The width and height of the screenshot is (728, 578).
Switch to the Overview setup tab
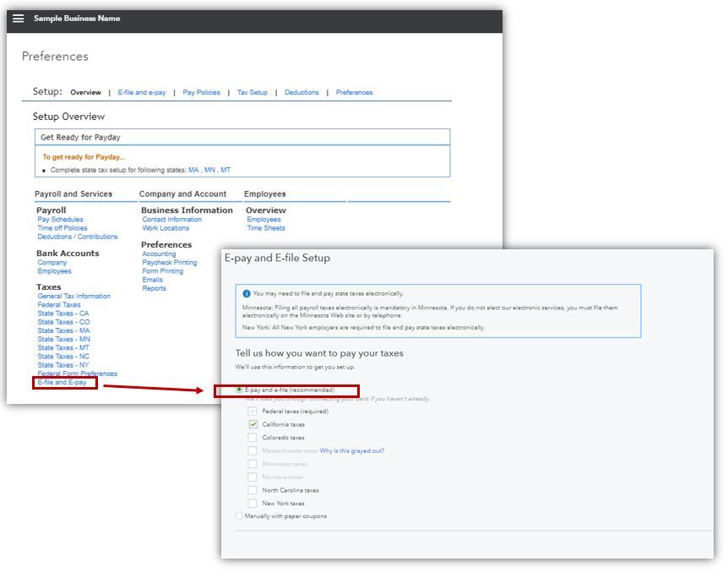[x=85, y=92]
